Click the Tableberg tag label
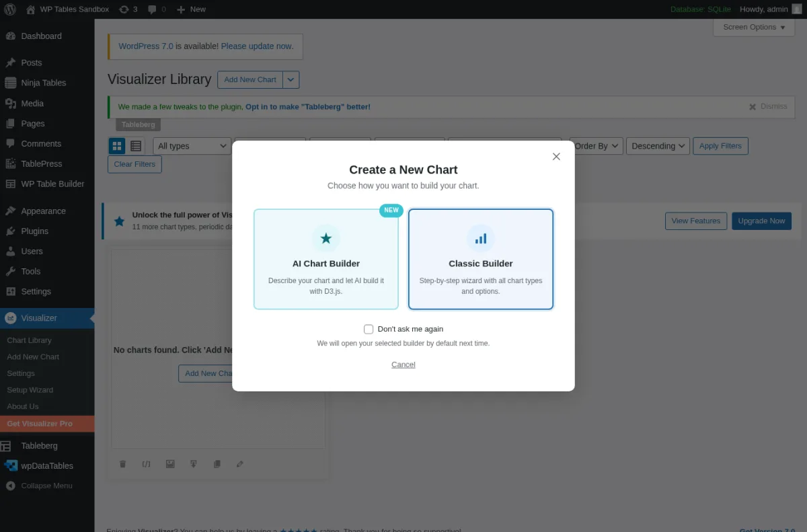Screen dimensions: 807x532 click(x=138, y=125)
